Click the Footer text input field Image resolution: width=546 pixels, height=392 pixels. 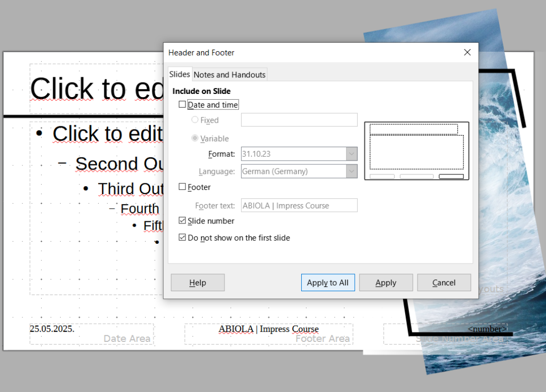click(299, 205)
